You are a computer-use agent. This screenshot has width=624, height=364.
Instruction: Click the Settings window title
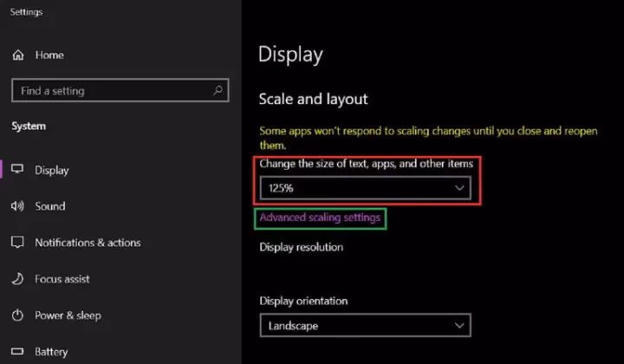coord(26,12)
